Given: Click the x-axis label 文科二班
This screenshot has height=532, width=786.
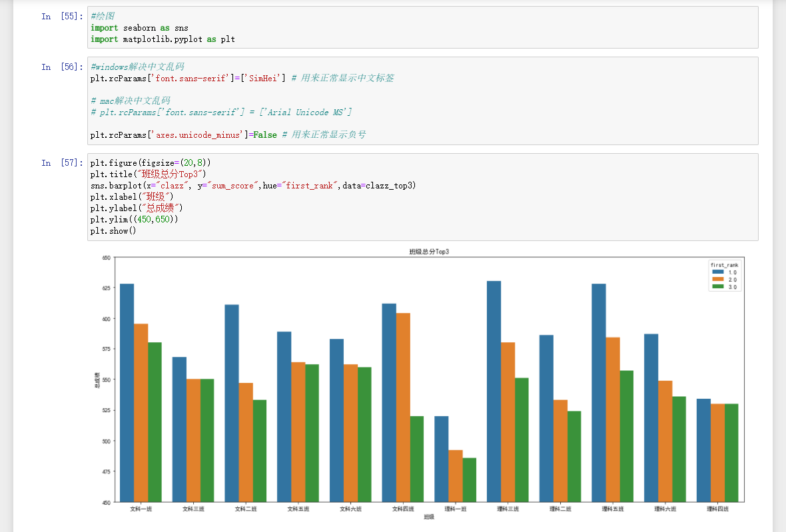Looking at the screenshot, I should click(x=246, y=509).
